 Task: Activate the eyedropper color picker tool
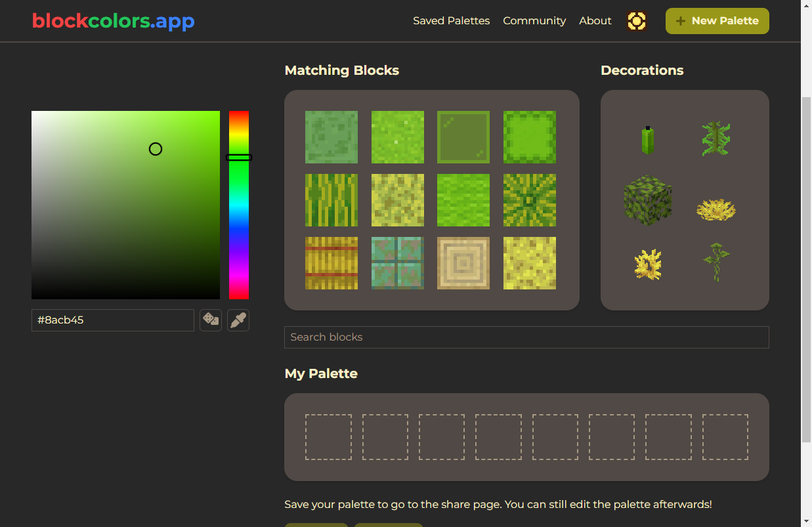(x=238, y=320)
